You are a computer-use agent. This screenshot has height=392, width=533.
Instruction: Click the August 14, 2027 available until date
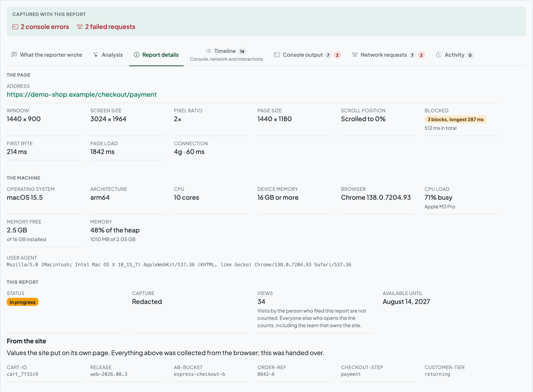[x=406, y=302]
